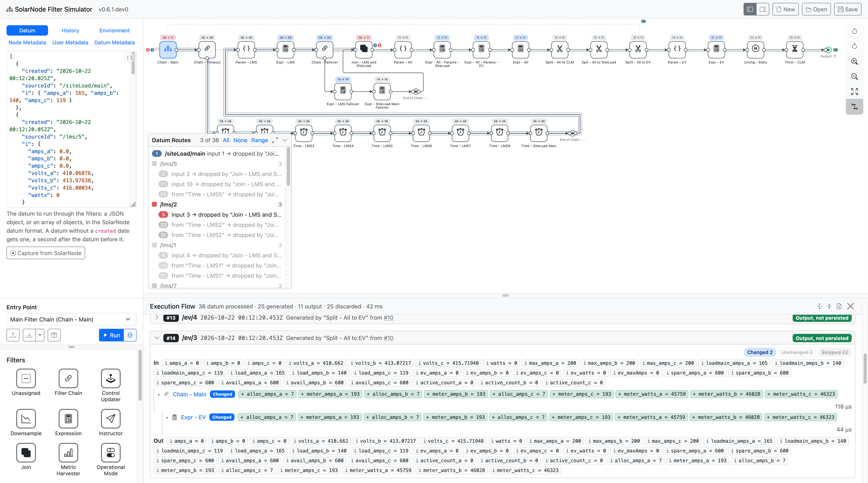This screenshot has width=868, height=483.
Task: Toggle the Changed 2 filter pill
Action: click(760, 352)
